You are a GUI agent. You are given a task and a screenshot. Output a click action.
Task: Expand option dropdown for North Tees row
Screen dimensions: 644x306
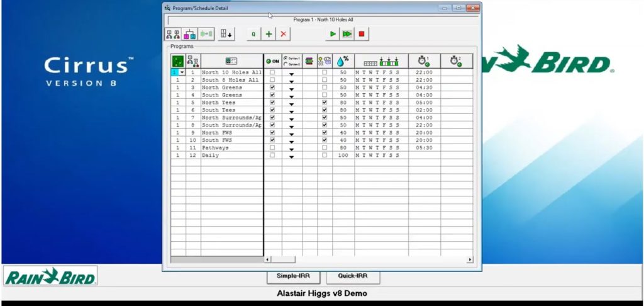tap(292, 104)
